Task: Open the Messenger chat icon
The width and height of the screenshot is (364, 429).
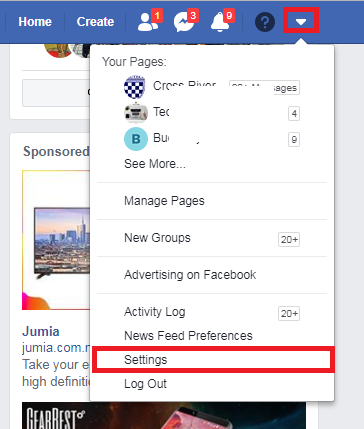Action: tap(184, 22)
